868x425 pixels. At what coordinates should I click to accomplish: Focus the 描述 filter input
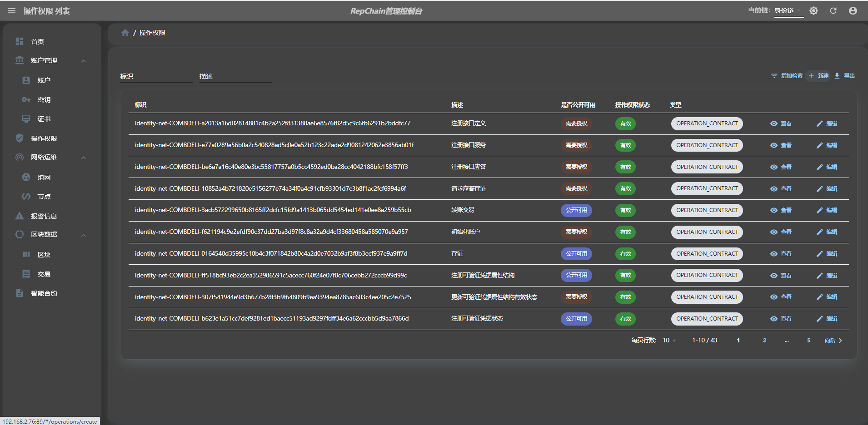(235, 76)
